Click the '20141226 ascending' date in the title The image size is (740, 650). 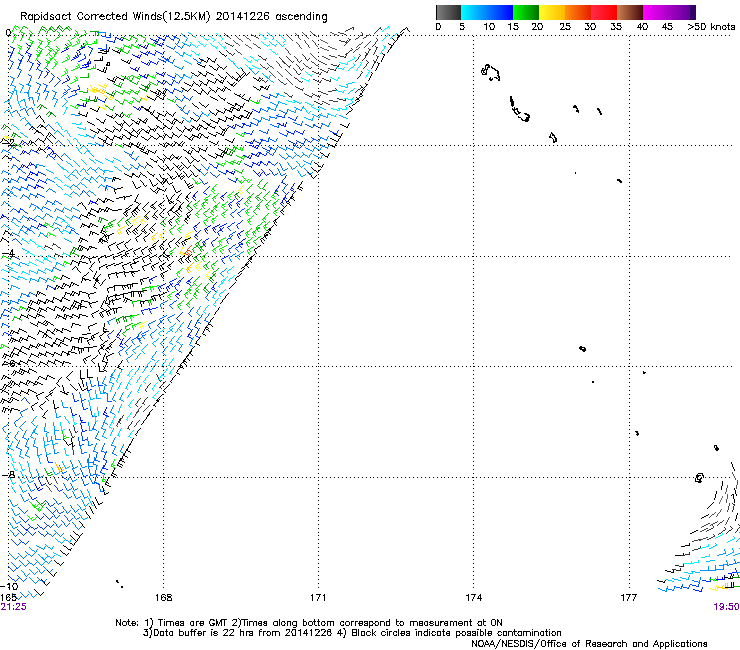[271, 17]
